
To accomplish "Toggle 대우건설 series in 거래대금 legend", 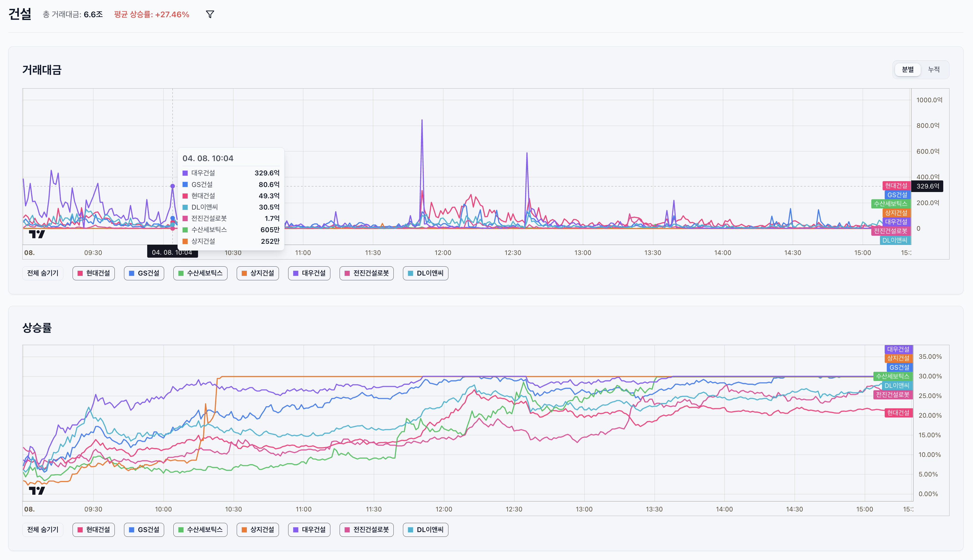I will pyautogui.click(x=309, y=273).
